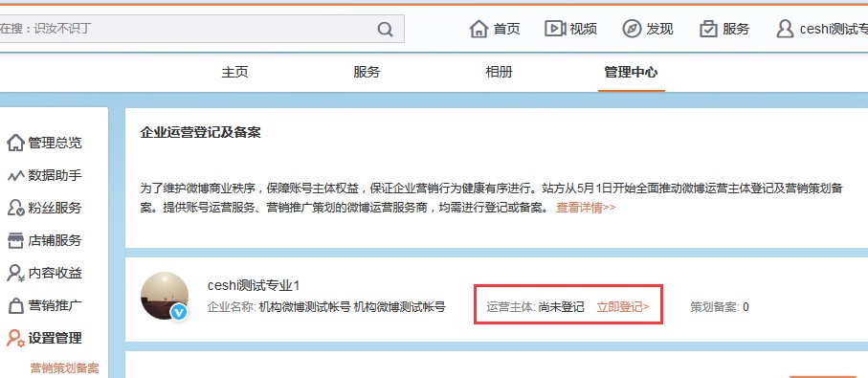868x378 pixels.
Task: Open 数据助手 in the sidebar
Action: (55, 175)
